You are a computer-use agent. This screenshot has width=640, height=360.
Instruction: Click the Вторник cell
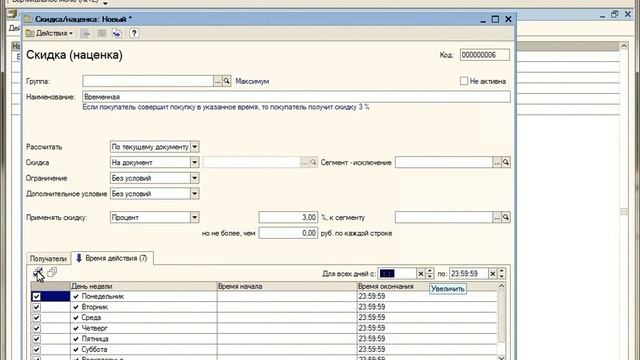point(144,307)
